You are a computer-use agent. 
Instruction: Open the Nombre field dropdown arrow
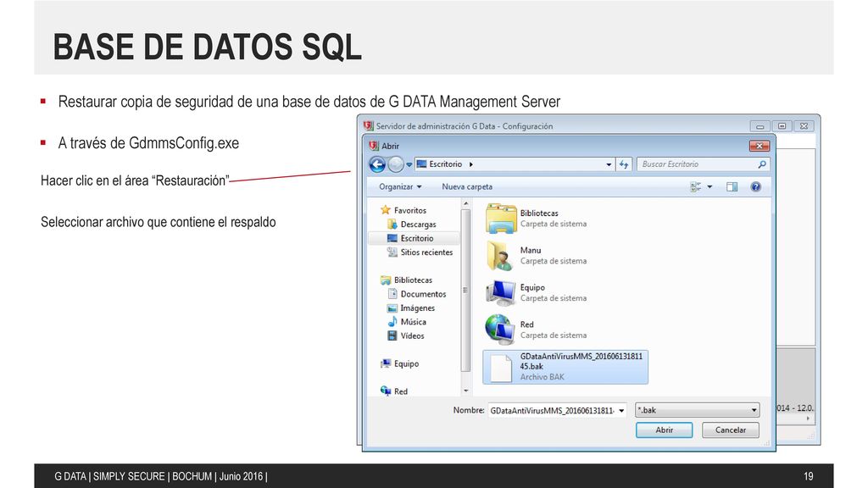point(621,411)
